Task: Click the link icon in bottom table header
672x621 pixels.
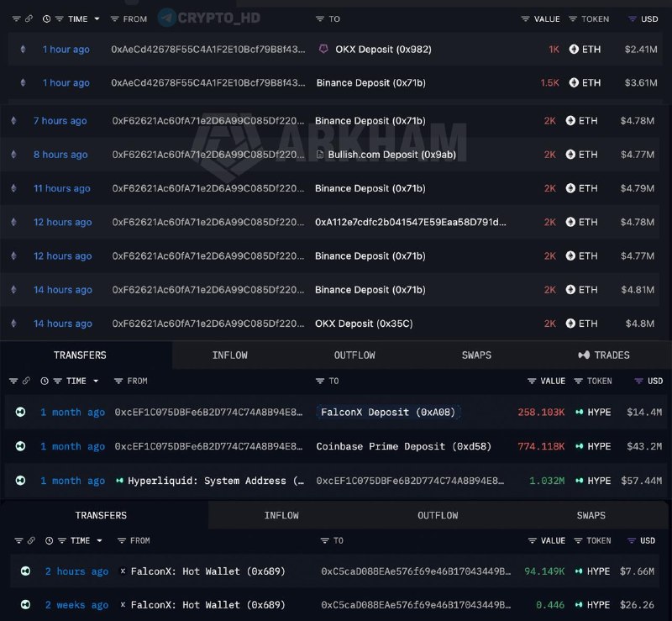Action: click(31, 540)
